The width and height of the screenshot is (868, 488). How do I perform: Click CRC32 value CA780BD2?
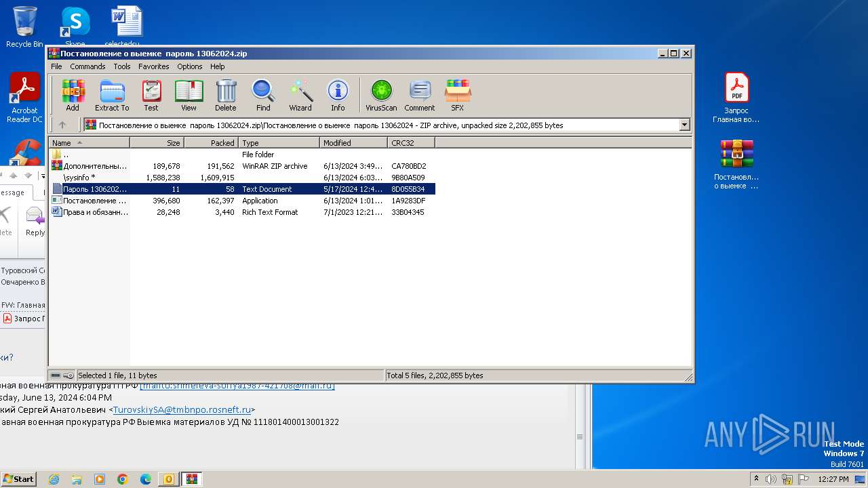tap(408, 166)
